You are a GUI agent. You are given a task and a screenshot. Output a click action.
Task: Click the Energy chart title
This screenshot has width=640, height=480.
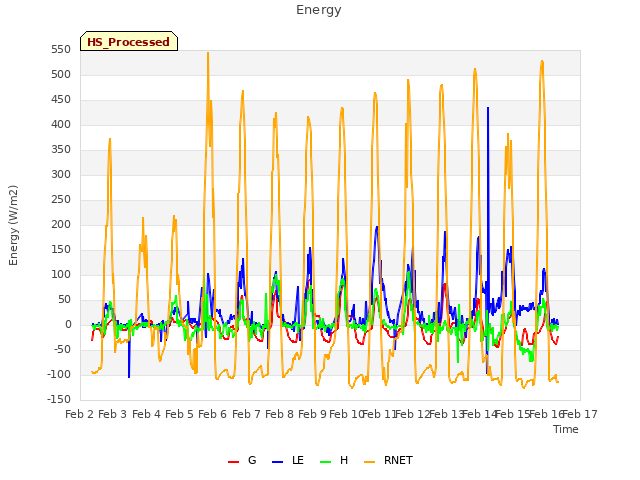point(319,10)
